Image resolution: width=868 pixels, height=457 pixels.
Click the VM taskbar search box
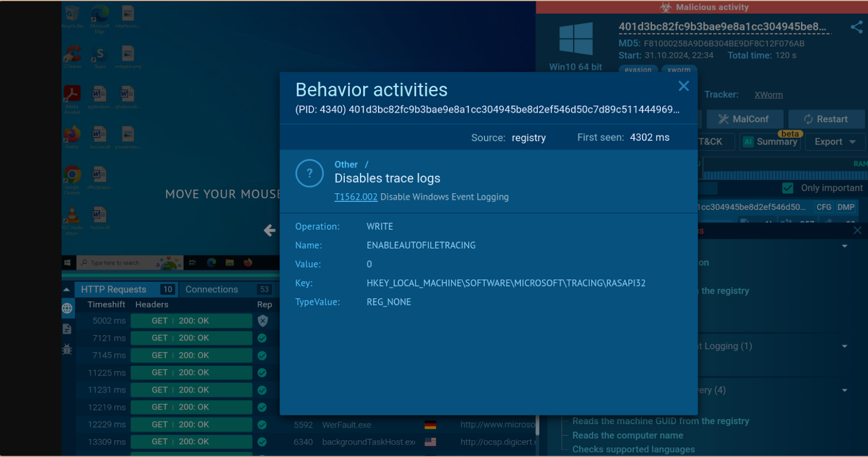129,263
